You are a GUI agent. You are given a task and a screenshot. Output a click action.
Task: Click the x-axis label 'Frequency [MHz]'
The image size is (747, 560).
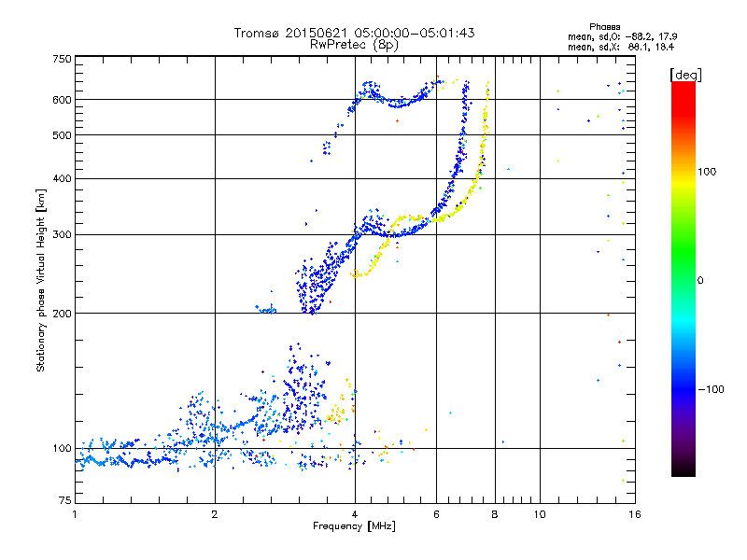(354, 526)
